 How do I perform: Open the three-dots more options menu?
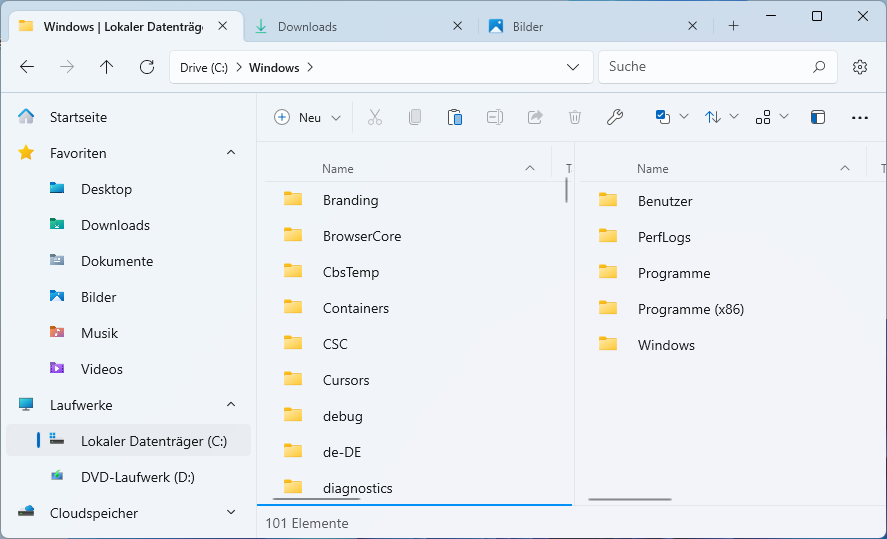click(x=860, y=118)
